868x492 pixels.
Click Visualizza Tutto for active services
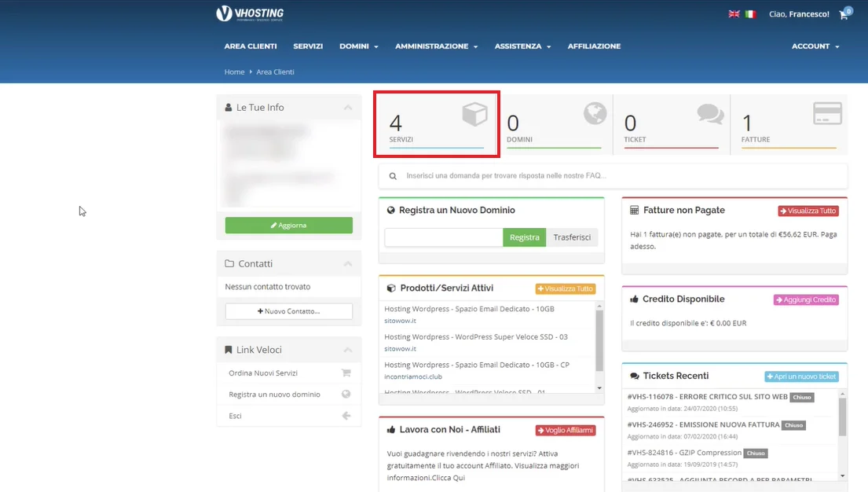pos(566,288)
